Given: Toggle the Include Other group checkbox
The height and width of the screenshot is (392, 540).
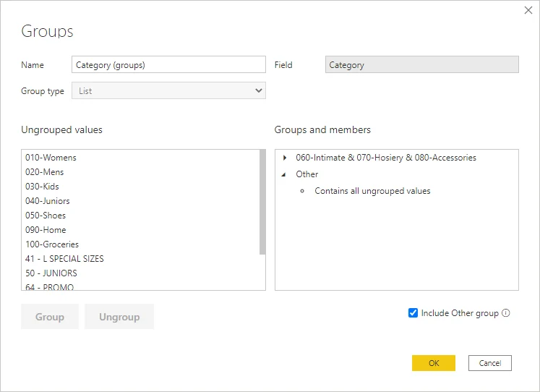Looking at the screenshot, I should 413,312.
